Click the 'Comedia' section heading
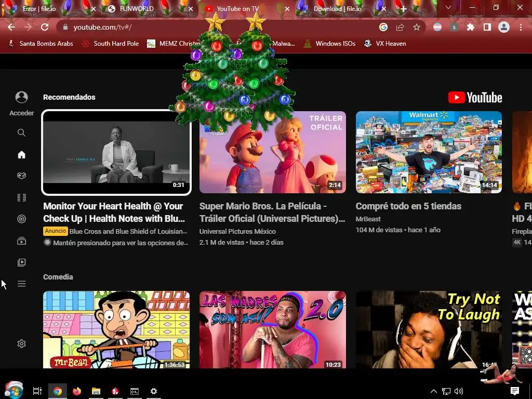Viewport: 532px width, 399px height. (58, 277)
